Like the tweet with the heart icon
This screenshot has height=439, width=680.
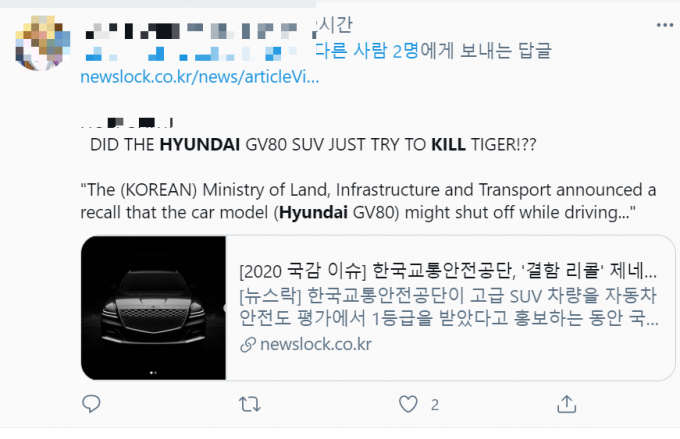click(408, 404)
